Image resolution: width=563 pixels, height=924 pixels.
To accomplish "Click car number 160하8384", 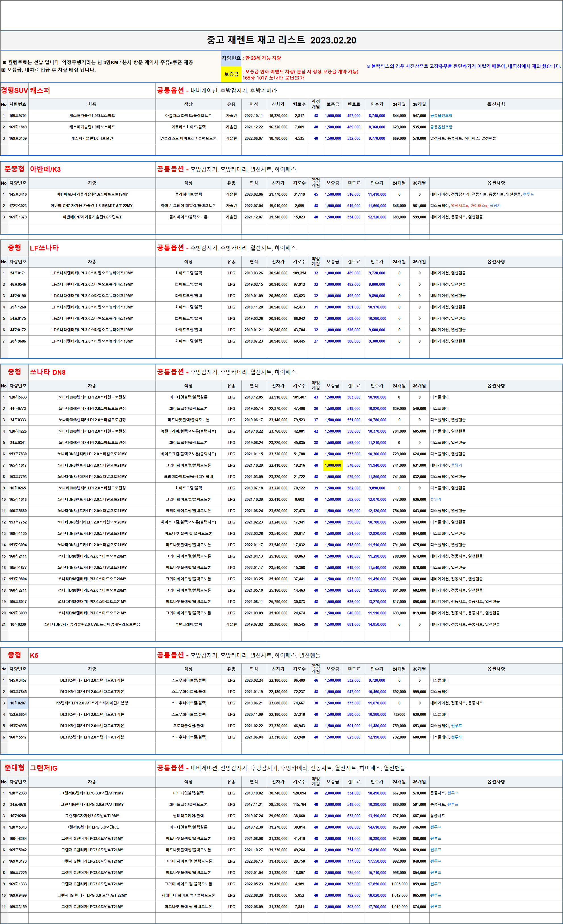I will [x=18, y=839].
